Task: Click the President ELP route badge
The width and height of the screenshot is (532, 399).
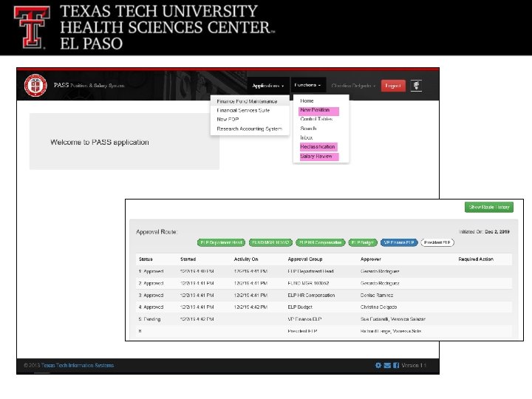Action: click(437, 242)
